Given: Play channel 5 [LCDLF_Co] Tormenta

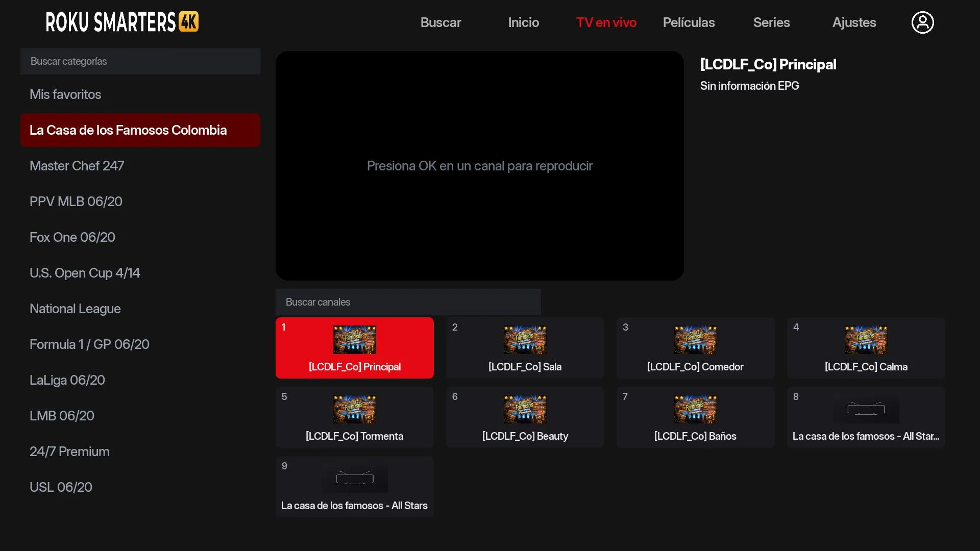Looking at the screenshot, I should [x=355, y=417].
